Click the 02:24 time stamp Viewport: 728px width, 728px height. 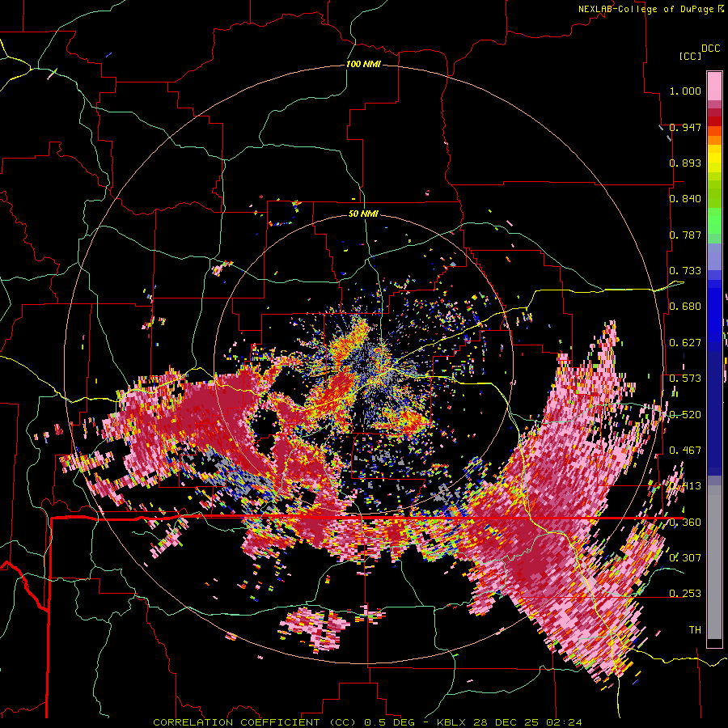[564, 722]
